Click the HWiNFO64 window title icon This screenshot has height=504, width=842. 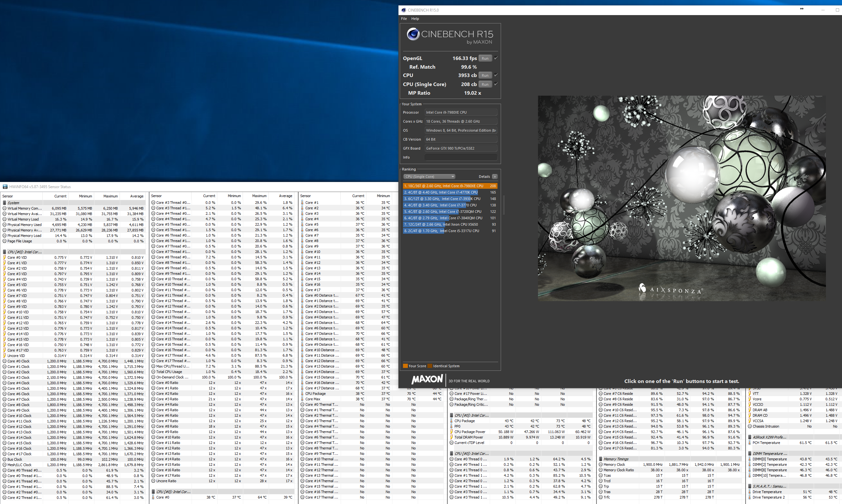pyautogui.click(x=5, y=187)
